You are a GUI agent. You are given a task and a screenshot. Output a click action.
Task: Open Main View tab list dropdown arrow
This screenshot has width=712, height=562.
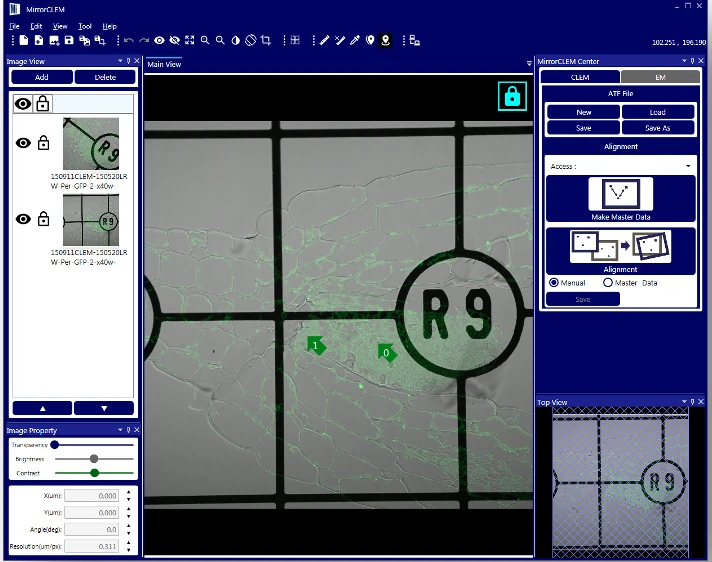[529, 64]
